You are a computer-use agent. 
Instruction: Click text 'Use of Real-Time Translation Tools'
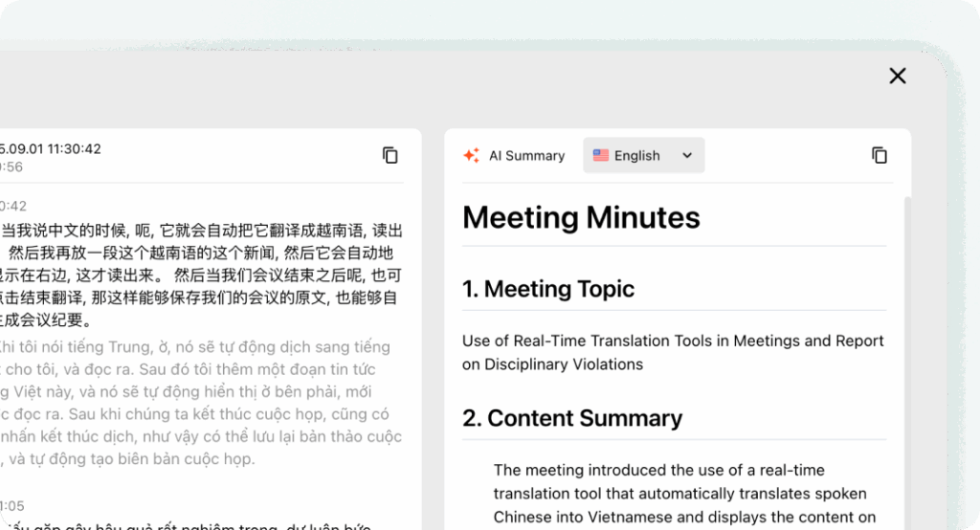[587, 341]
